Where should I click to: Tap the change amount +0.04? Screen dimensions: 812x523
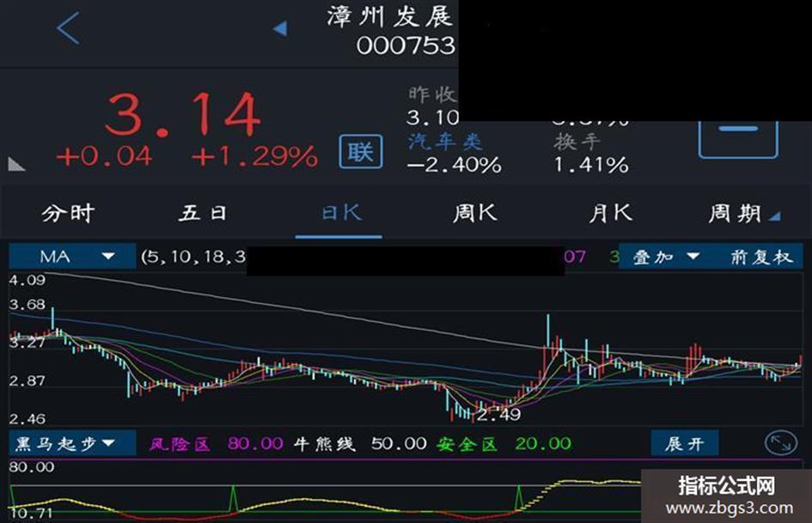pos(104,155)
